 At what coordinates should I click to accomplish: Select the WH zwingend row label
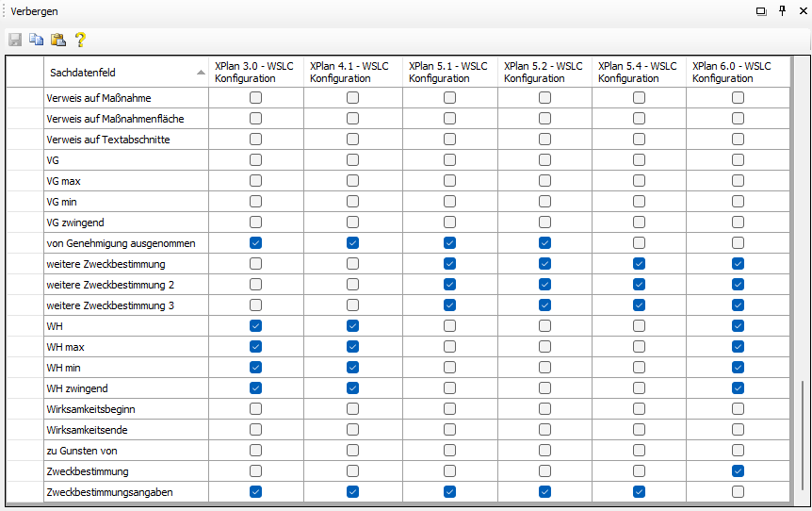[77, 388]
